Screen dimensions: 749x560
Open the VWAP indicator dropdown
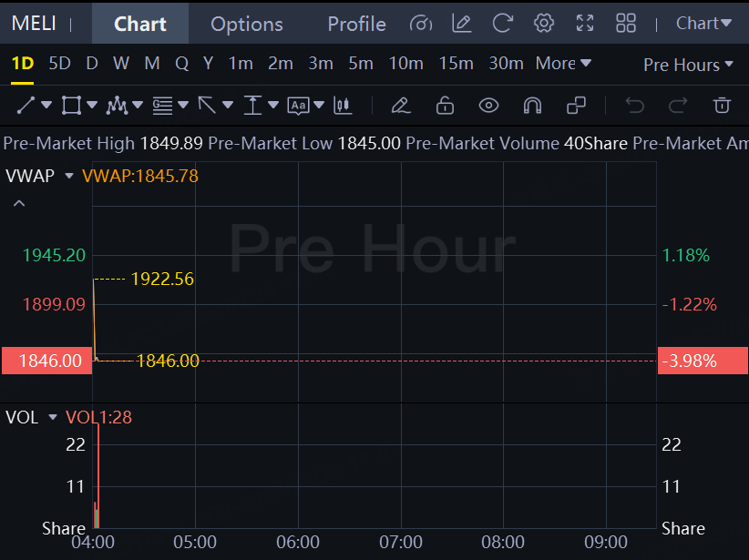(68, 176)
